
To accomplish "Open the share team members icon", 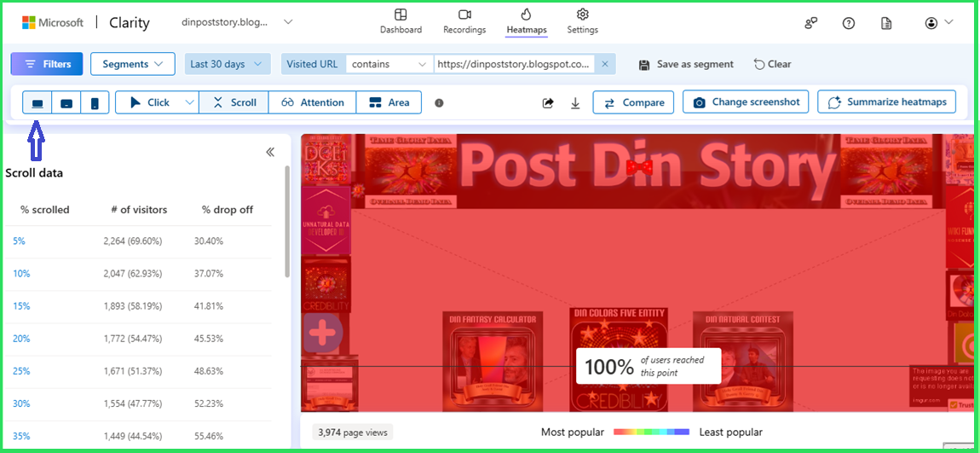I will (811, 23).
